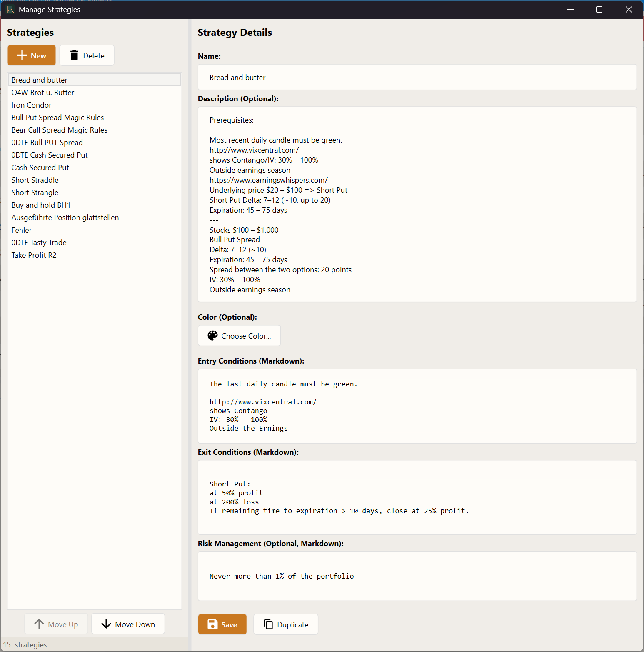Viewport: 644px width, 652px height.
Task: Click the vixcentral URL in description
Action: pos(254,150)
